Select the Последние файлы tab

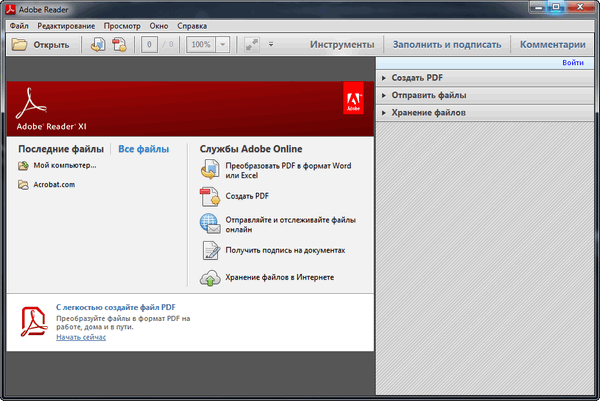pyautogui.click(x=61, y=149)
